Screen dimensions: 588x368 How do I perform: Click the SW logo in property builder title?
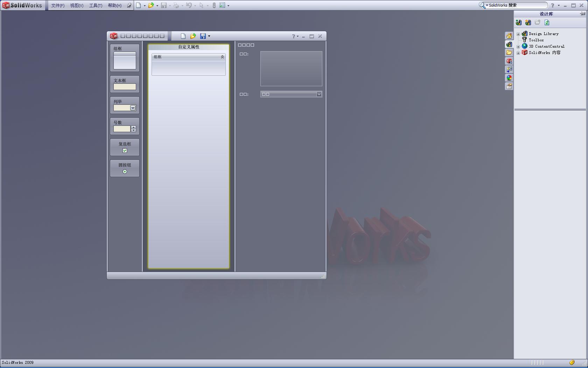point(114,36)
